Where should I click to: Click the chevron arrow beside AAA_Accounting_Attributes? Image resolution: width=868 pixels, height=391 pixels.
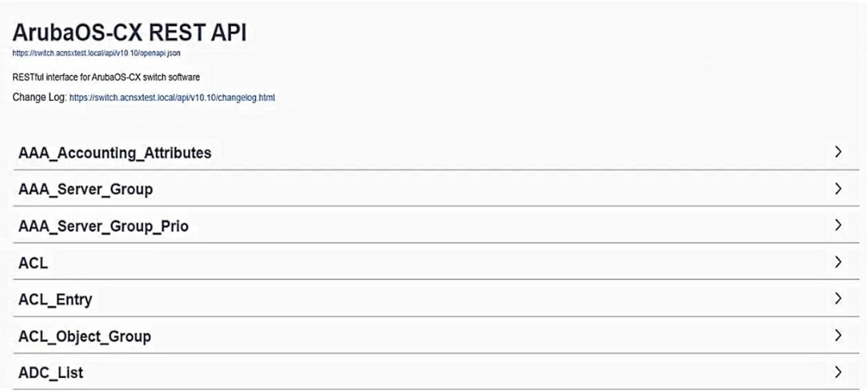[x=837, y=152]
